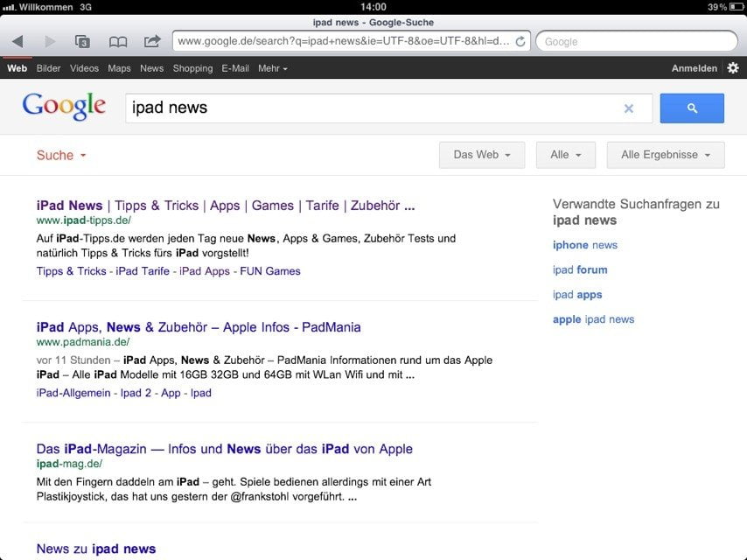Open the 'iPad Tarife' sitelink
Viewport: 747px width, 560px height.
point(143,271)
